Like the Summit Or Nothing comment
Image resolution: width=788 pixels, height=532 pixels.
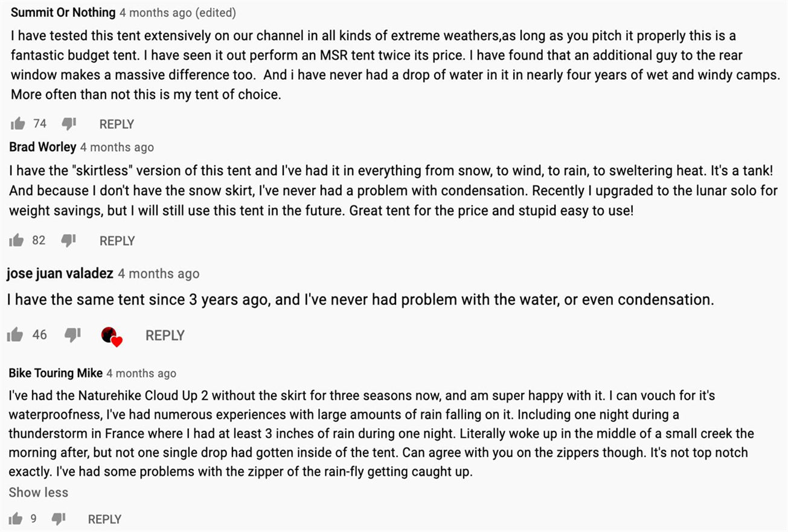(18, 124)
